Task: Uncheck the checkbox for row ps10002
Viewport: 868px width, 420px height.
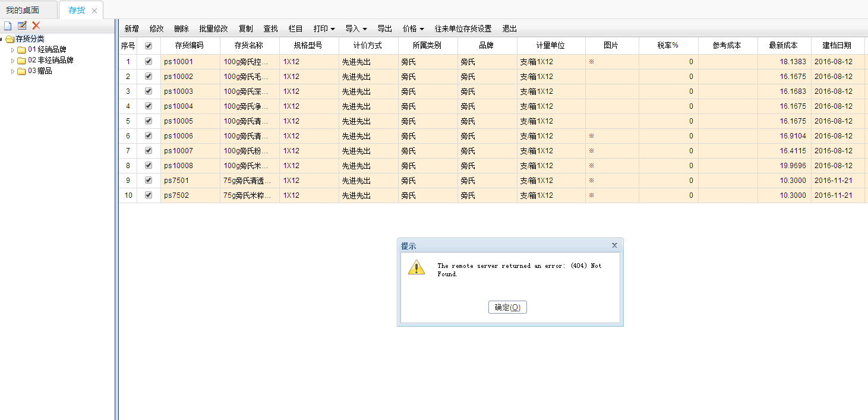Action: pyautogui.click(x=149, y=76)
